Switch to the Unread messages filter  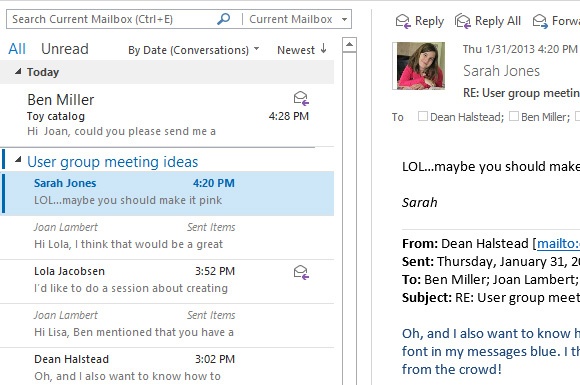pyautogui.click(x=65, y=49)
